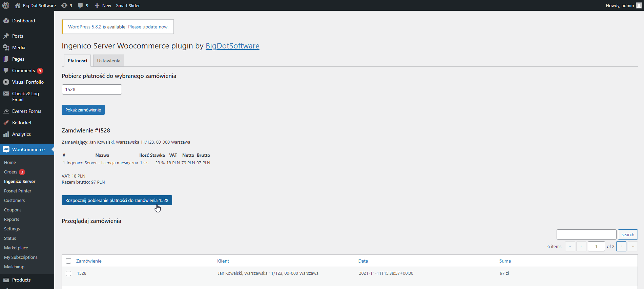Image resolution: width=644 pixels, height=289 pixels.
Task: Click the WooCommerce woo icon
Action: click(6, 149)
